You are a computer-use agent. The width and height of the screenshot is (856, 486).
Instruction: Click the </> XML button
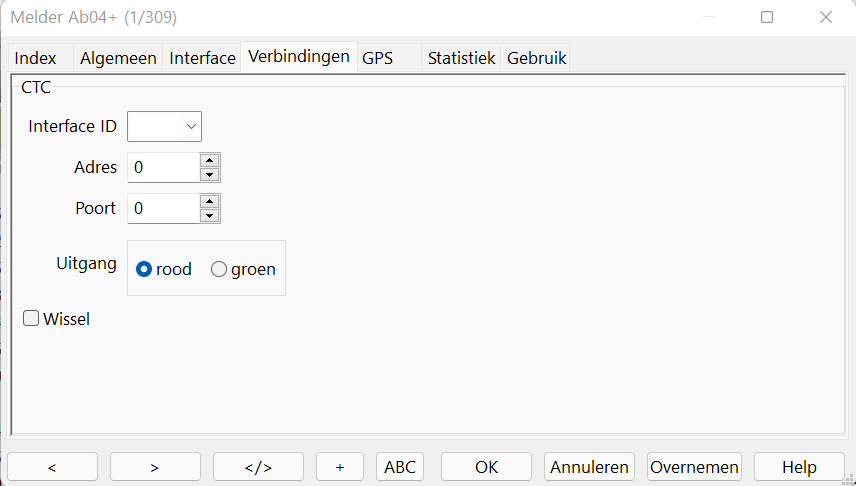click(258, 467)
